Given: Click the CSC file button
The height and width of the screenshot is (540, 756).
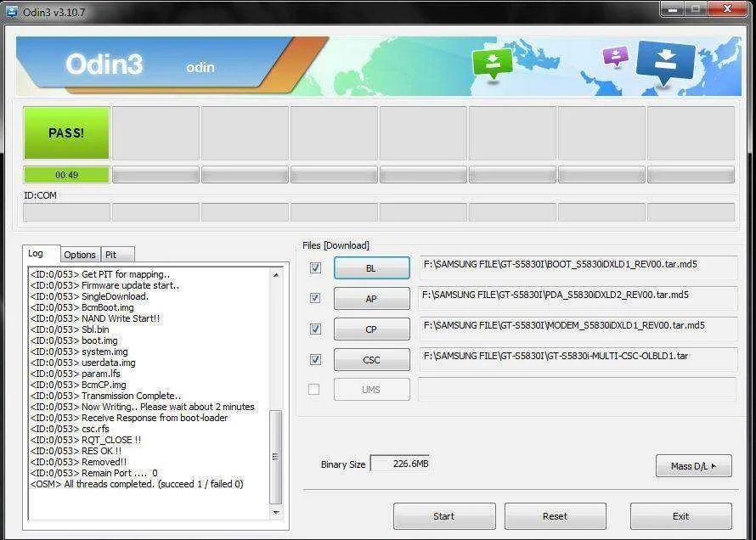Looking at the screenshot, I should pos(371,360).
